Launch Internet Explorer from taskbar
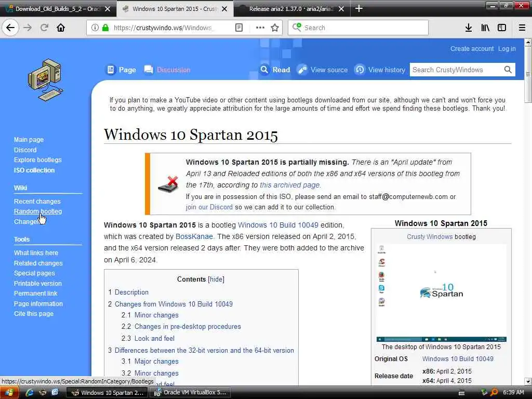The height and width of the screenshot is (399, 532). [30, 393]
